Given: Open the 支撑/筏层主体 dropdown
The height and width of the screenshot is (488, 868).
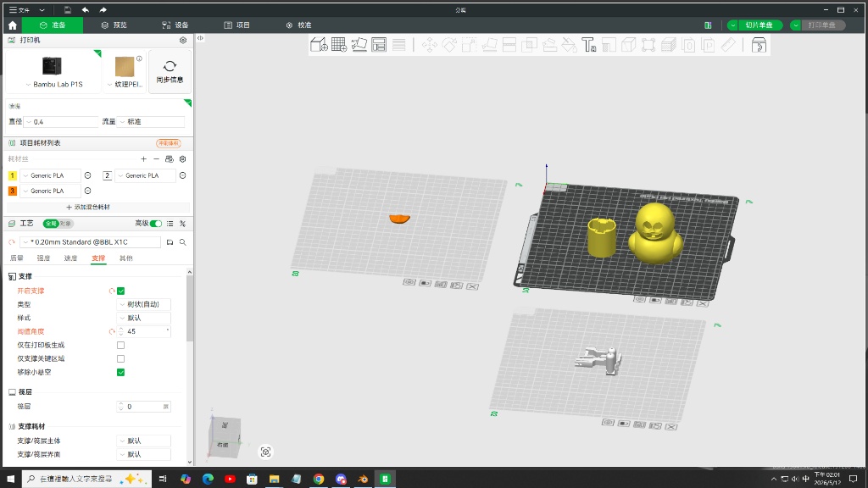Looking at the screenshot, I should (144, 441).
